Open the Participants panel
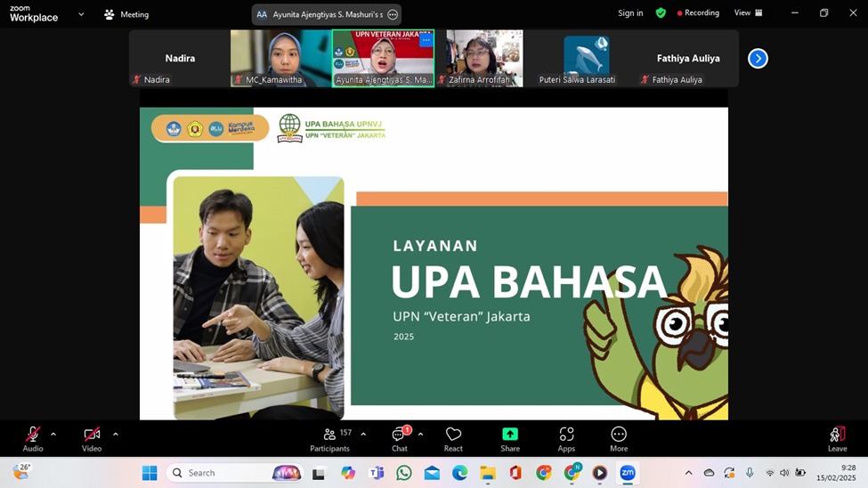 [x=330, y=438]
